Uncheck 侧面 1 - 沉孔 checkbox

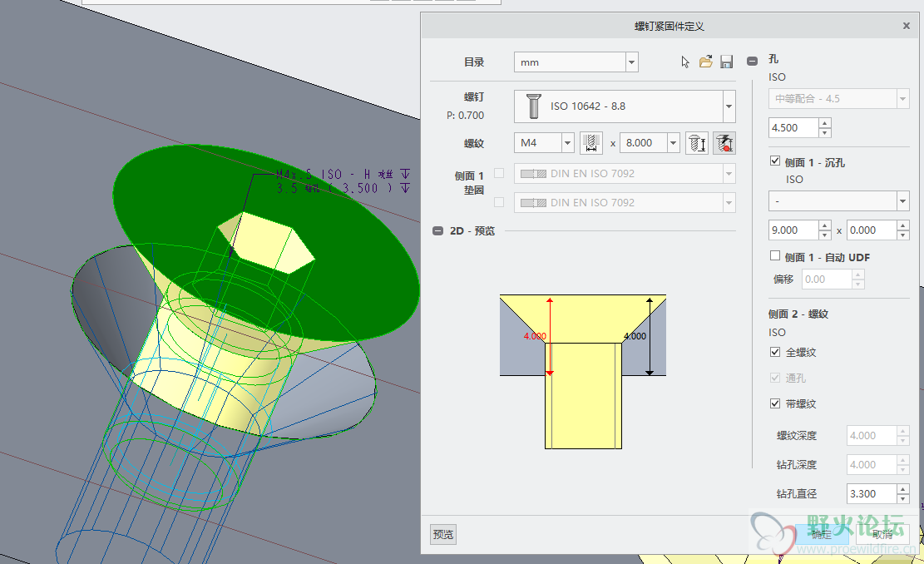[775, 161]
